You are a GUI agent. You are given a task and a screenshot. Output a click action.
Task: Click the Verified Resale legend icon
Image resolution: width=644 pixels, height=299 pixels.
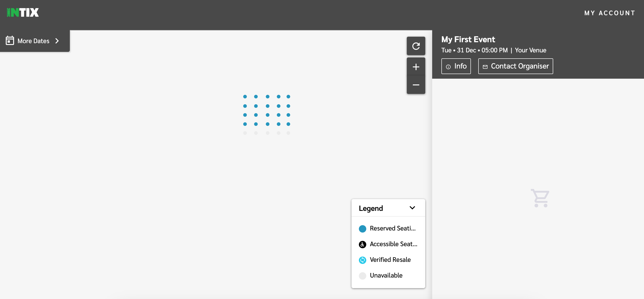click(363, 260)
